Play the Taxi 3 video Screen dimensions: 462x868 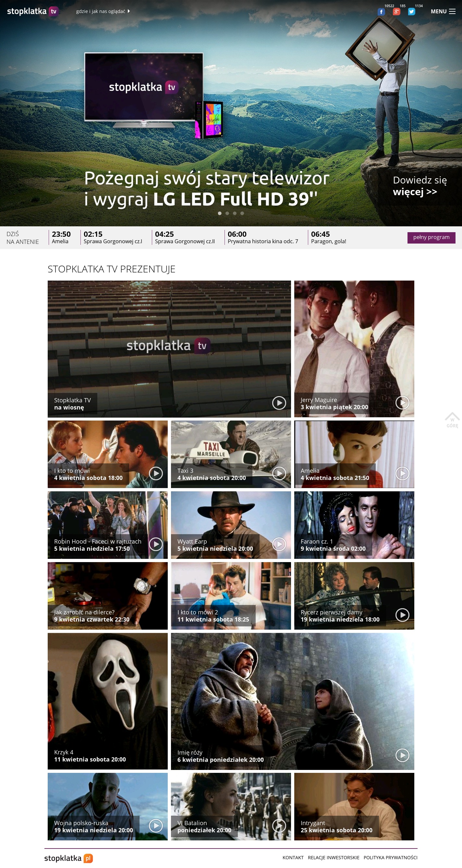click(279, 473)
